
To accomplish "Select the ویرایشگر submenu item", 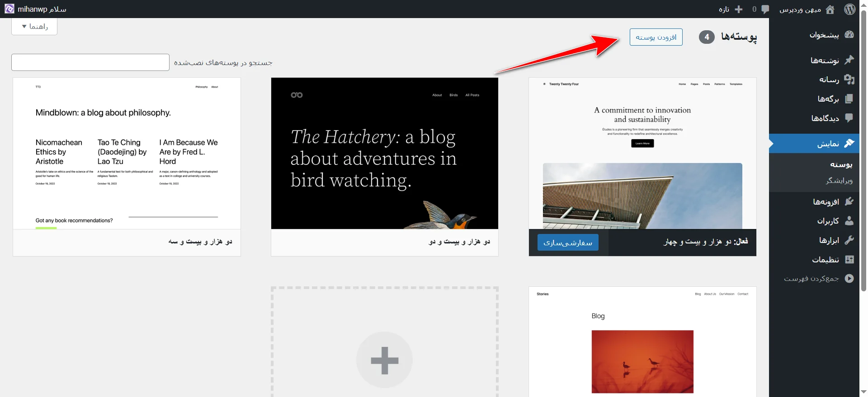I will pyautogui.click(x=839, y=180).
